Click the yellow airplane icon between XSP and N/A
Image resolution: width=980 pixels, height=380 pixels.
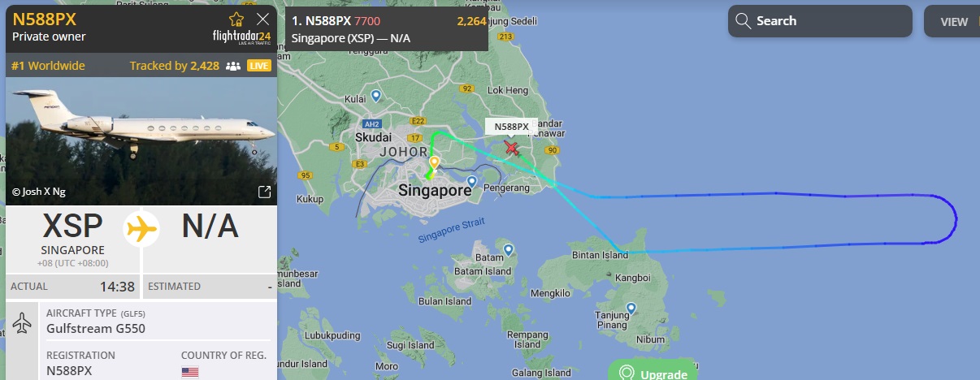[x=142, y=229]
